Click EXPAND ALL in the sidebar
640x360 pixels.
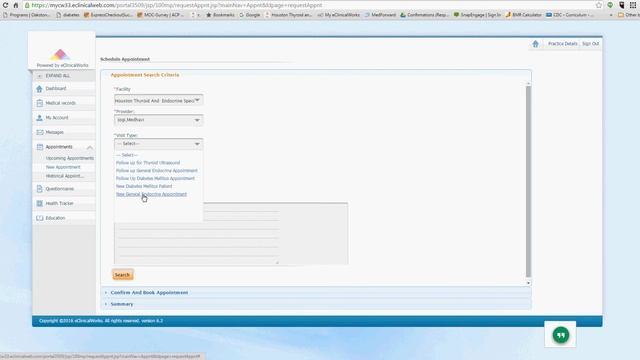[x=58, y=76]
